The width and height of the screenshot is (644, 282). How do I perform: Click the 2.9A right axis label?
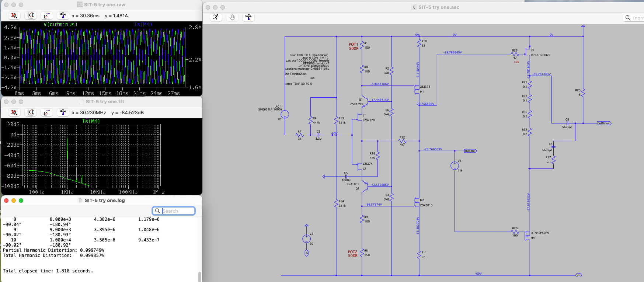(195, 27)
